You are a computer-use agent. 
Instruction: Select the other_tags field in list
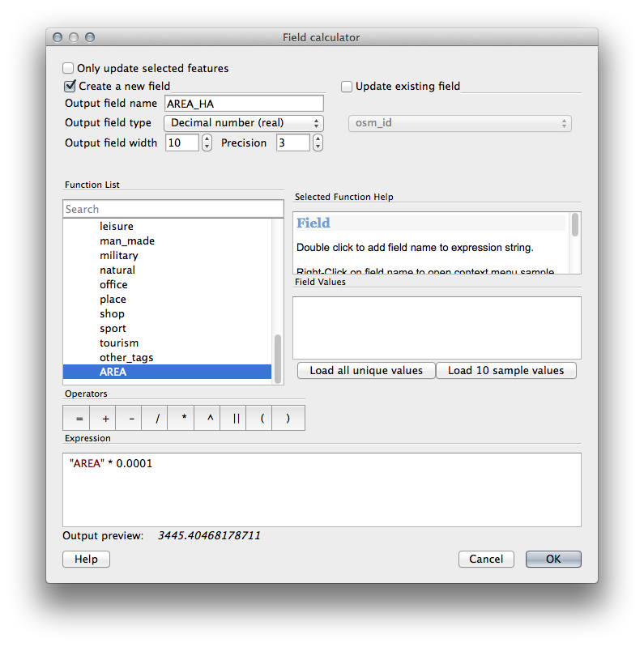(x=126, y=358)
